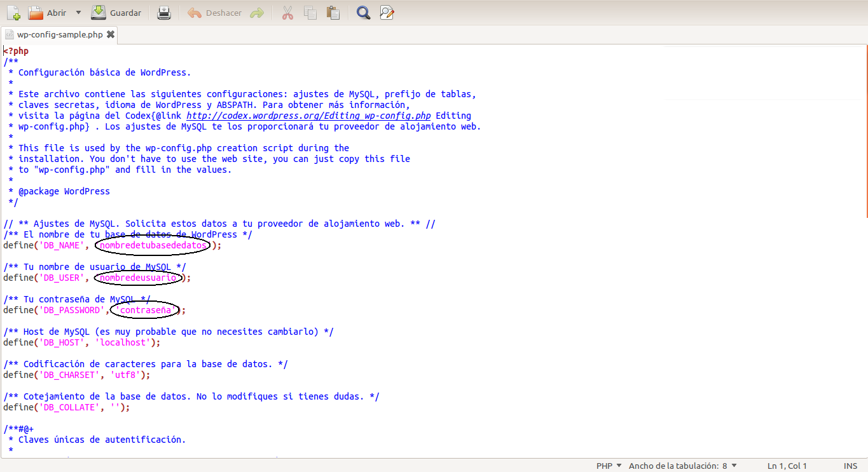
Task: Click the 'Codificación de caracteres' comment line
Action: (146, 364)
